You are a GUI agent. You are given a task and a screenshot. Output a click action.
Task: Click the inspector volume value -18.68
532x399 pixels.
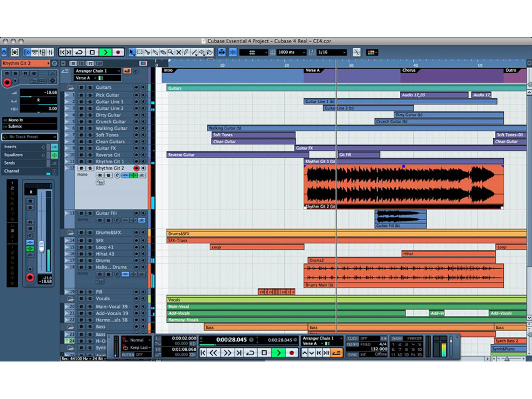coord(39,92)
